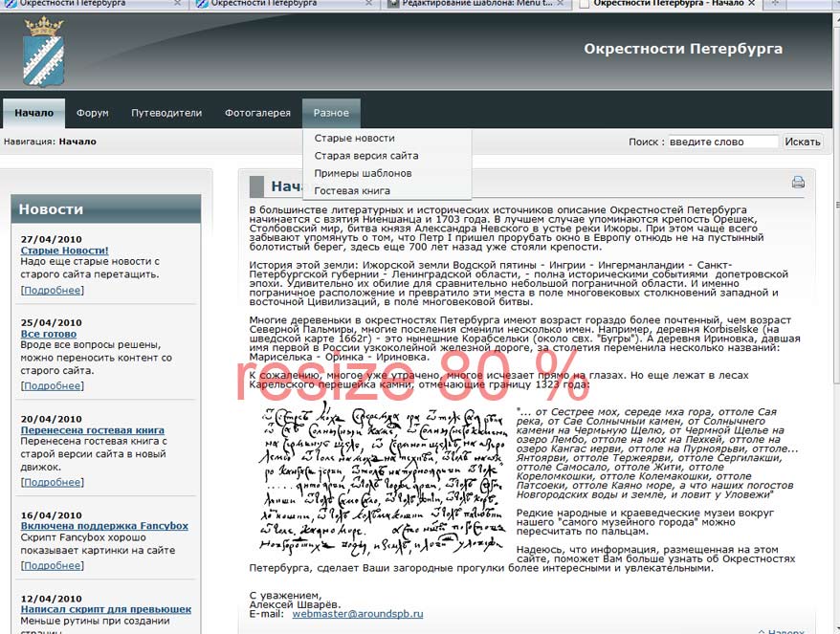840x634 pixels.
Task: Choose Старая версия сайта menu entry
Action: [365, 156]
